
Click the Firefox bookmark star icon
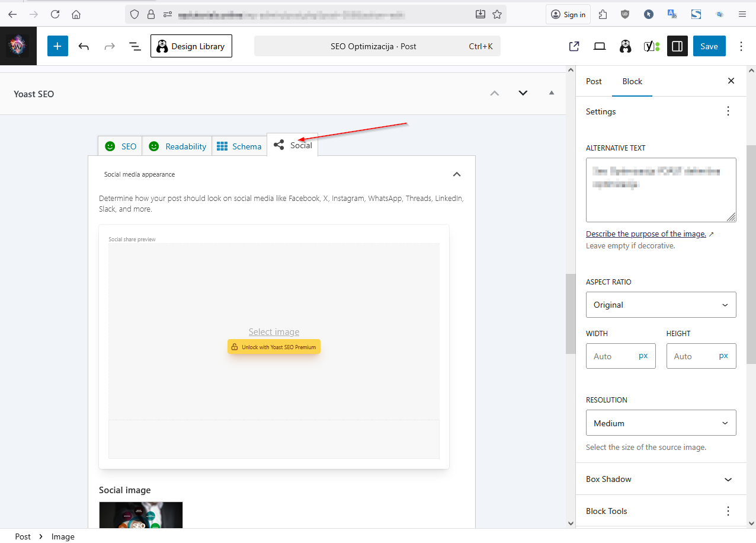point(497,14)
